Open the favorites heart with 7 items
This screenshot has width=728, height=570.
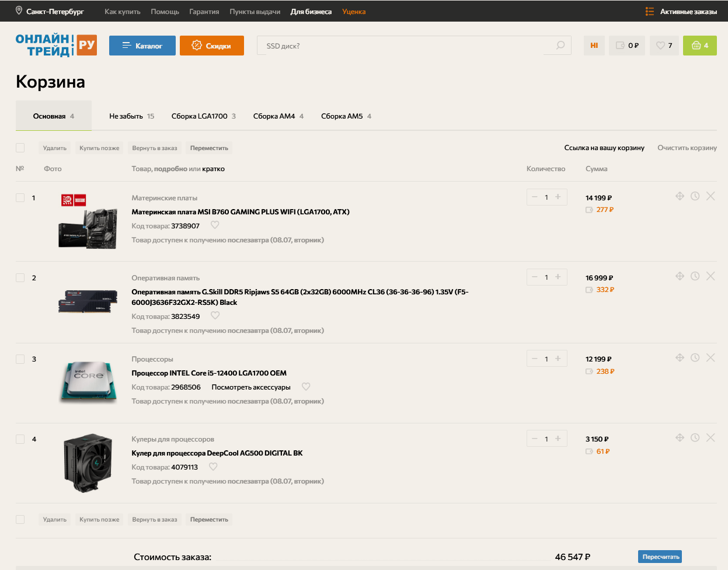click(x=664, y=46)
